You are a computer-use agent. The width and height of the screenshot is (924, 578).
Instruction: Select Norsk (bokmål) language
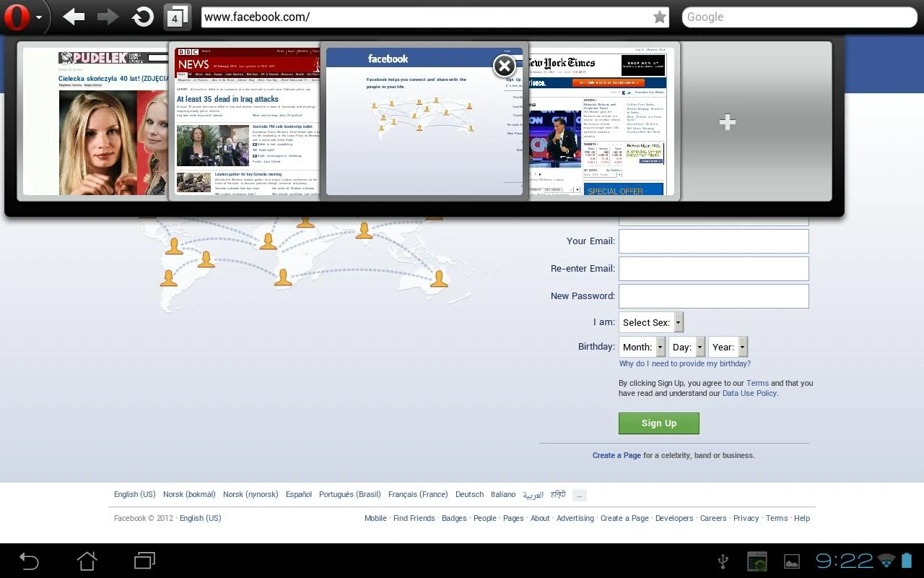(x=189, y=495)
